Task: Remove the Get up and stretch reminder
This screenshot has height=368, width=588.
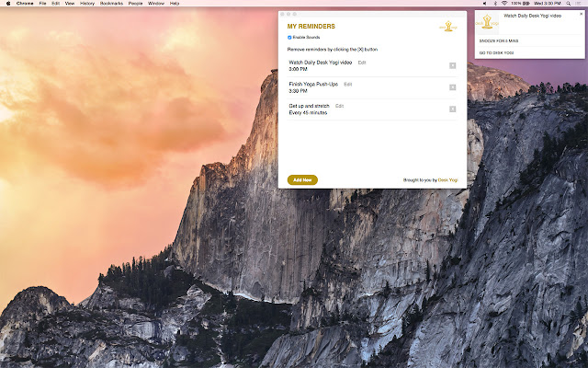Action: tap(453, 109)
